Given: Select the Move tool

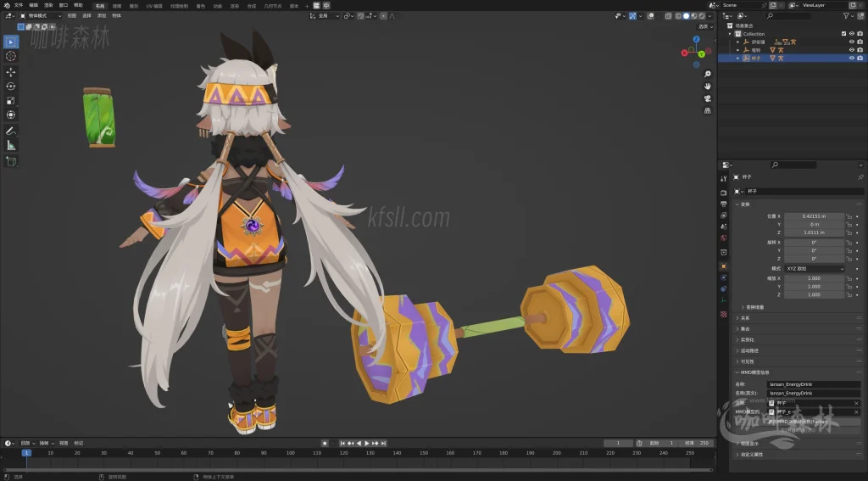Looking at the screenshot, I should pos(11,72).
